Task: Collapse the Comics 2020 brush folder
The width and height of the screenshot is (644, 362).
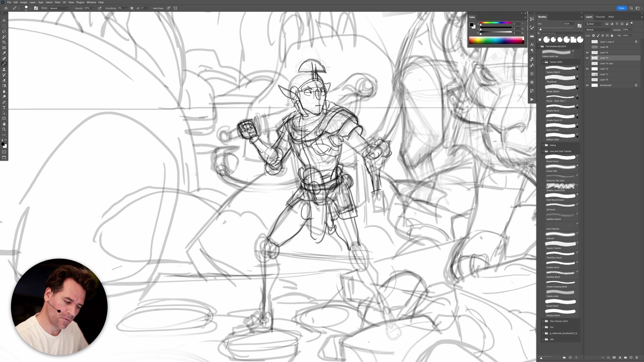Action: pos(543,62)
